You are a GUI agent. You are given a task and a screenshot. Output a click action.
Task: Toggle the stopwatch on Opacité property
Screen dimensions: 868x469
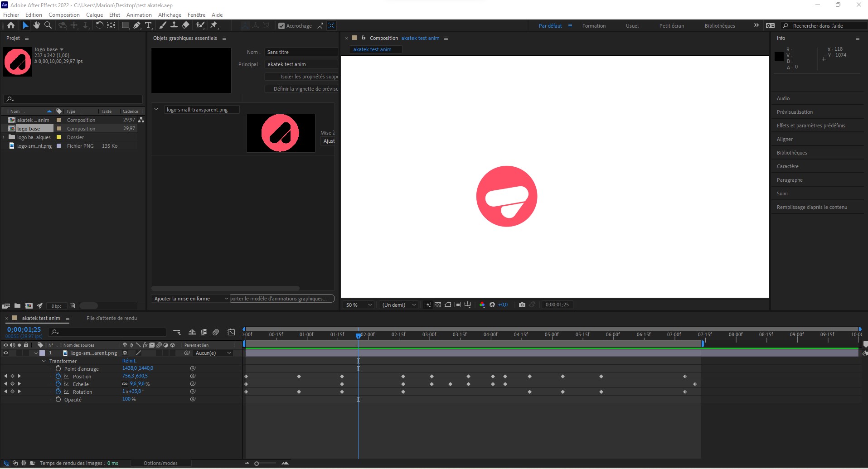tap(58, 400)
